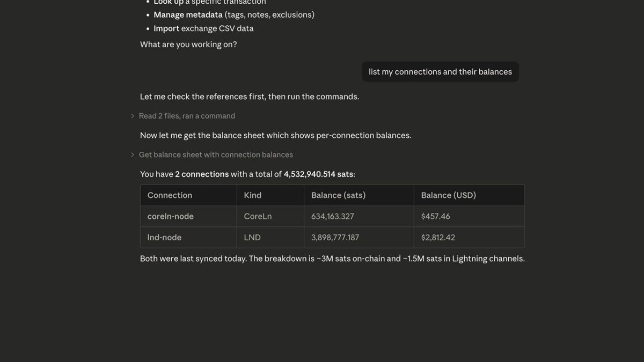This screenshot has height=362, width=644.
Task: Click the $457.46 USD balance cell
Action: [469, 216]
